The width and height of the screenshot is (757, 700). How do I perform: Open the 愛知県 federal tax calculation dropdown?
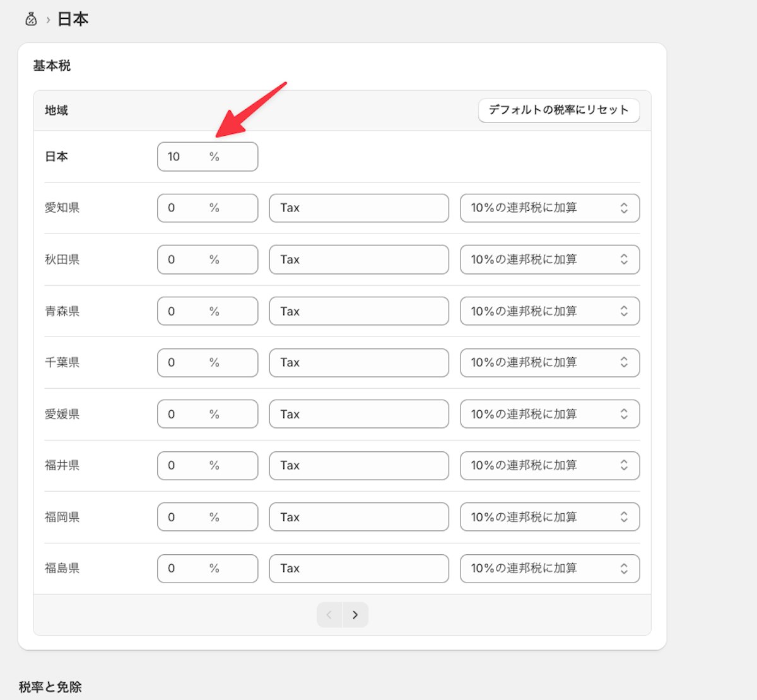(x=549, y=208)
